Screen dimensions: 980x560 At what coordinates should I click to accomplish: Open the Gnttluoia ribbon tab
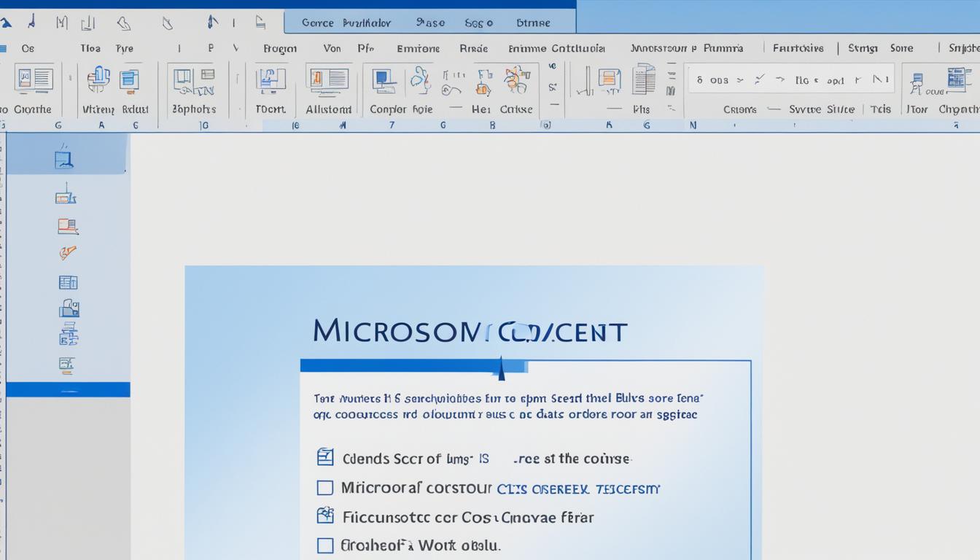[577, 49]
